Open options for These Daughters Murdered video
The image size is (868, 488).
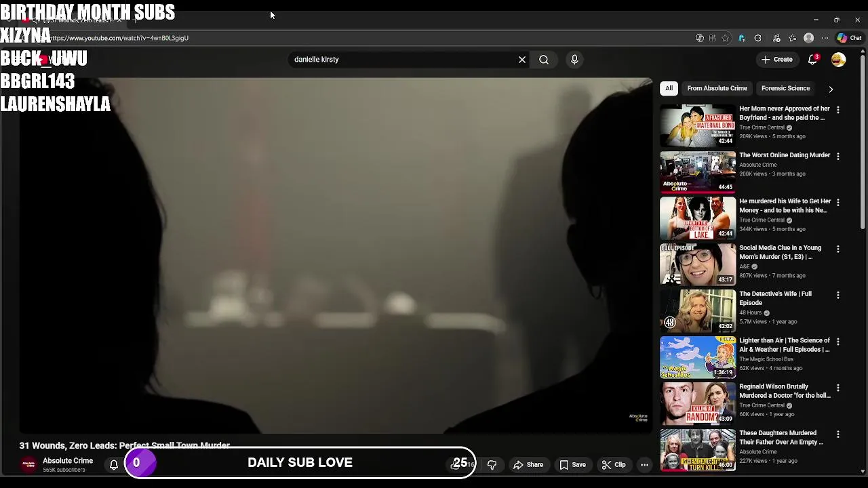tap(838, 434)
